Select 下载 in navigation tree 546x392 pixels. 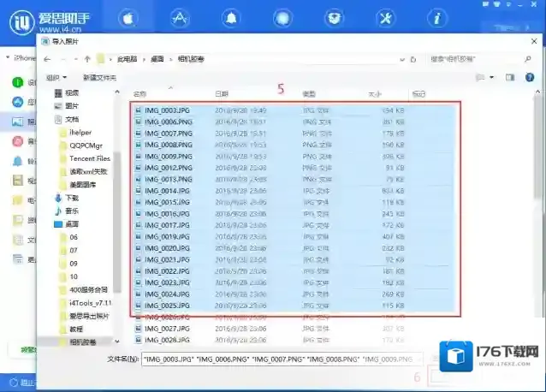[x=67, y=198]
